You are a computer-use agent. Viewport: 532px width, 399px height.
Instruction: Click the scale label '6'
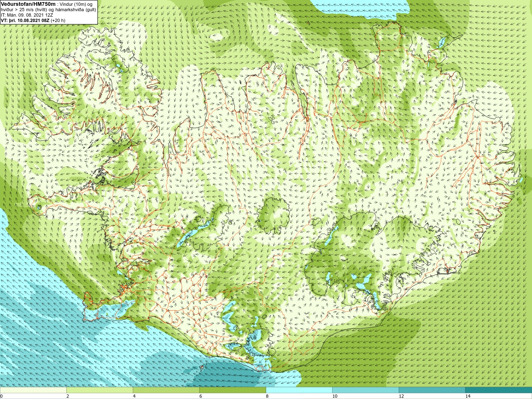pos(200,396)
